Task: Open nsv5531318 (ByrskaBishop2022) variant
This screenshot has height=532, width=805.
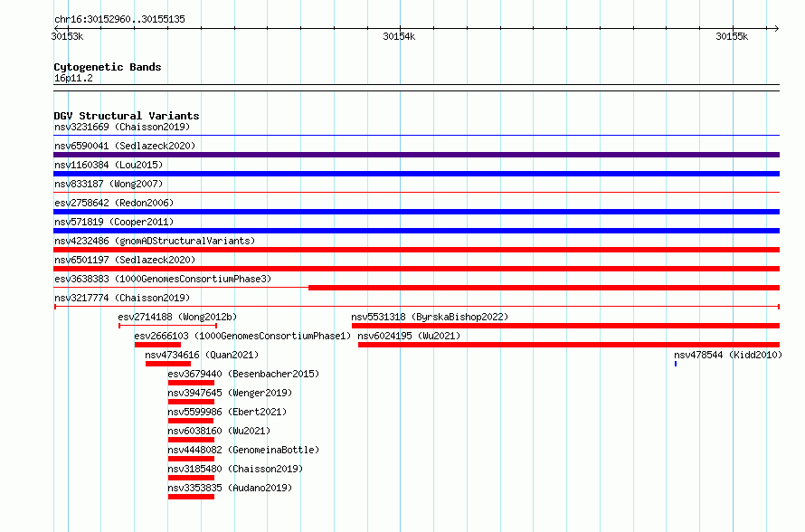Action: pyautogui.click(x=430, y=317)
